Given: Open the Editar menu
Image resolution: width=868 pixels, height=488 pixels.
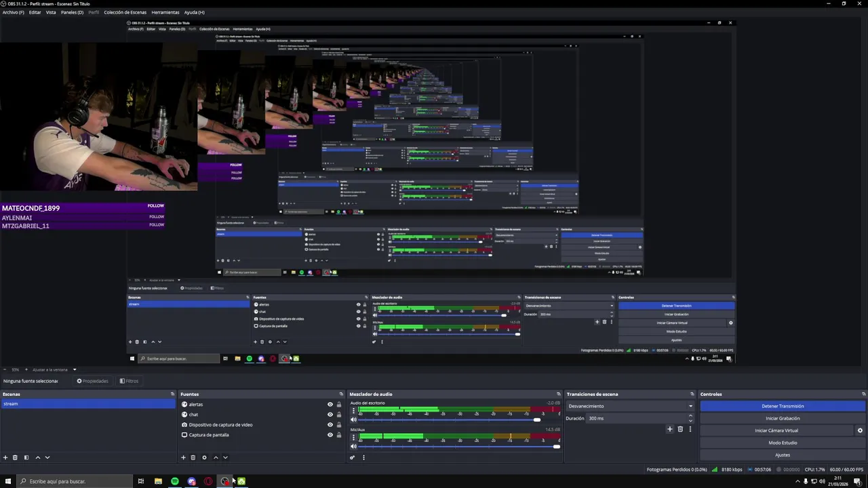Looking at the screenshot, I should [35, 12].
